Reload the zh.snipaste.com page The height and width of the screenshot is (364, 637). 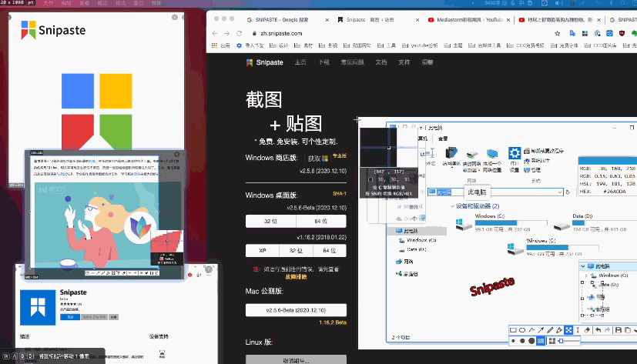click(x=240, y=33)
